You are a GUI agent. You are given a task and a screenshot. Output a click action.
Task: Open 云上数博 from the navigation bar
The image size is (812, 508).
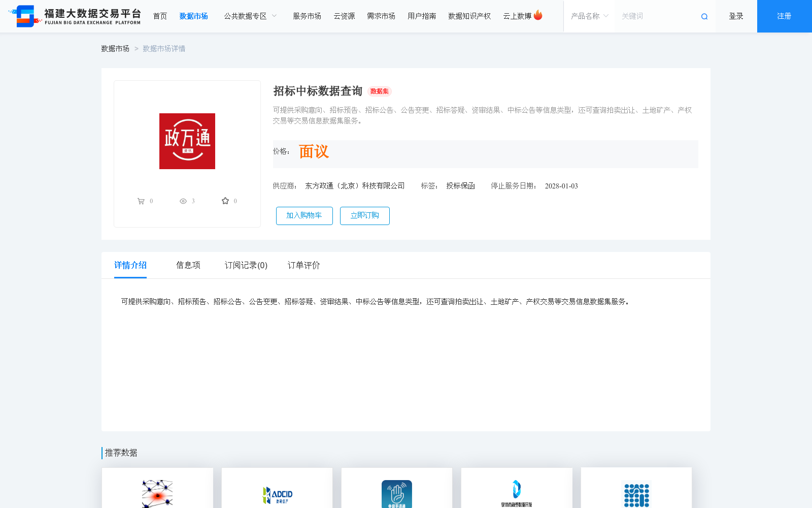click(x=517, y=16)
